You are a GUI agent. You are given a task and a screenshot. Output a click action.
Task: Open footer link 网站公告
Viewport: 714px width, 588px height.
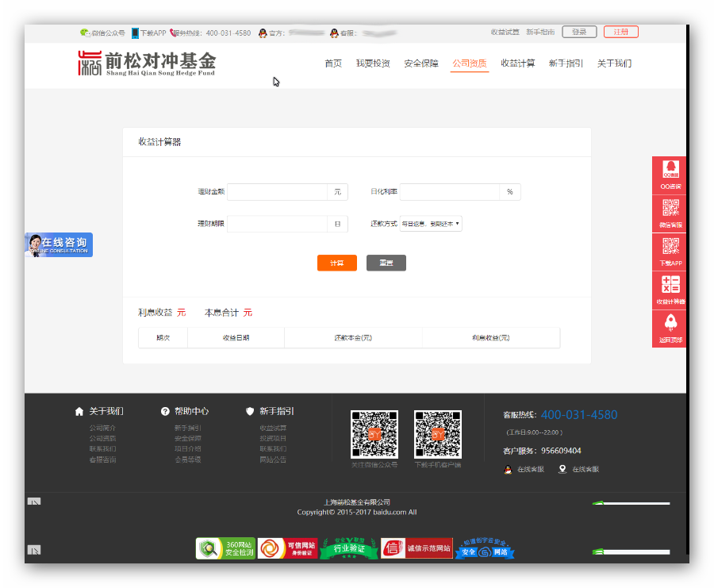point(273,460)
